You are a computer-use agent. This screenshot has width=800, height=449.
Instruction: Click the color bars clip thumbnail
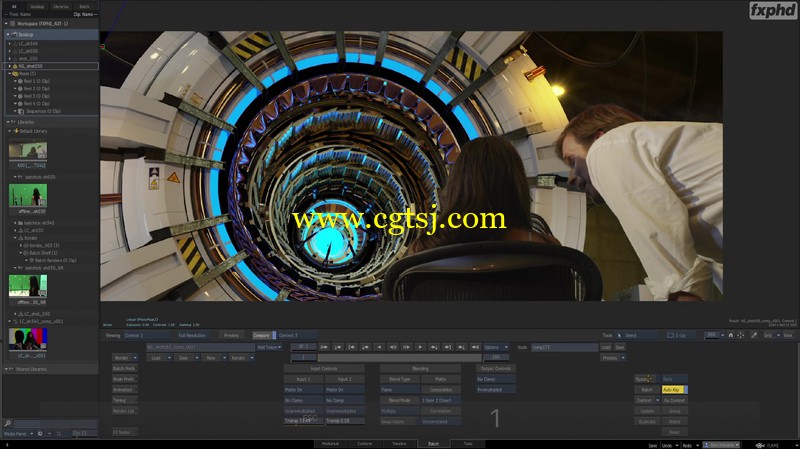tap(28, 339)
